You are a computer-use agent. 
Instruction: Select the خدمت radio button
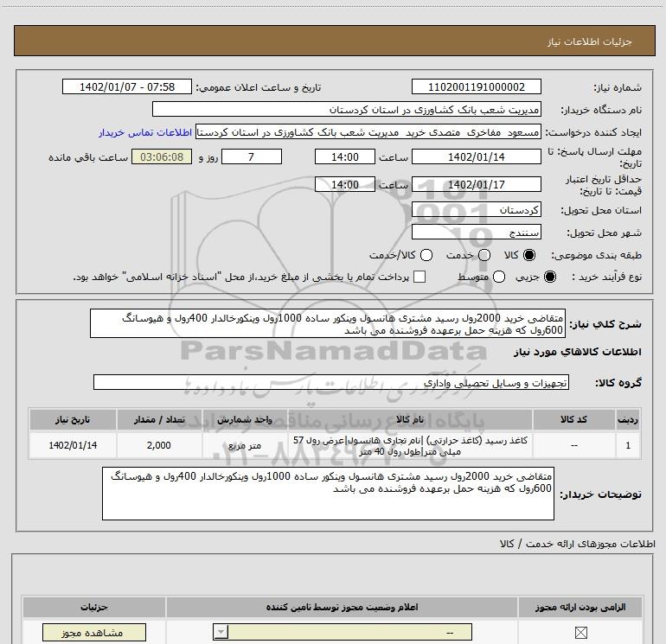click(x=484, y=255)
